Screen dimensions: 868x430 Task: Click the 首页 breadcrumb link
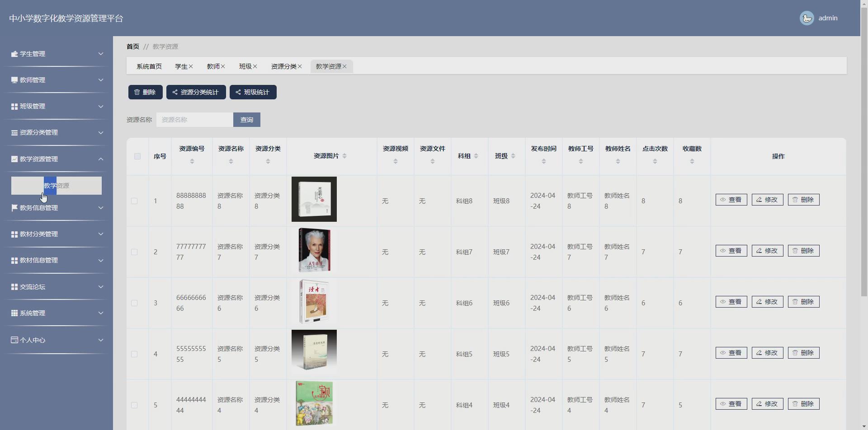[133, 47]
